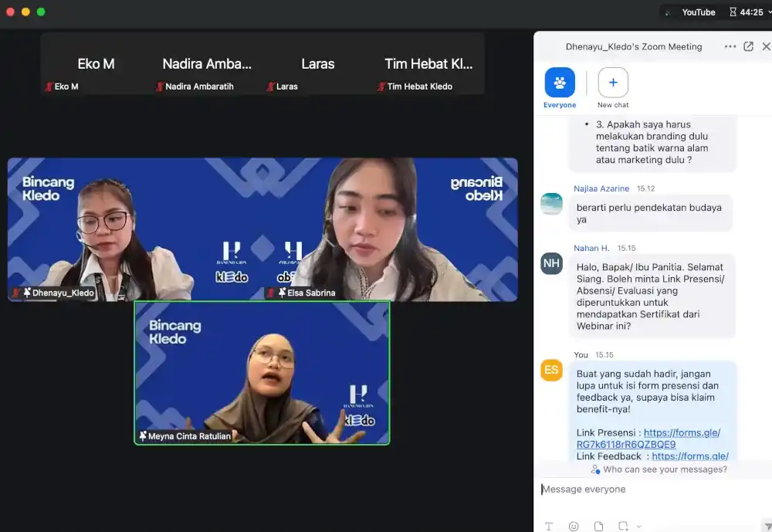This screenshot has width=772, height=532.
Task: Click the file attachment icon in chat
Action: [598, 527]
